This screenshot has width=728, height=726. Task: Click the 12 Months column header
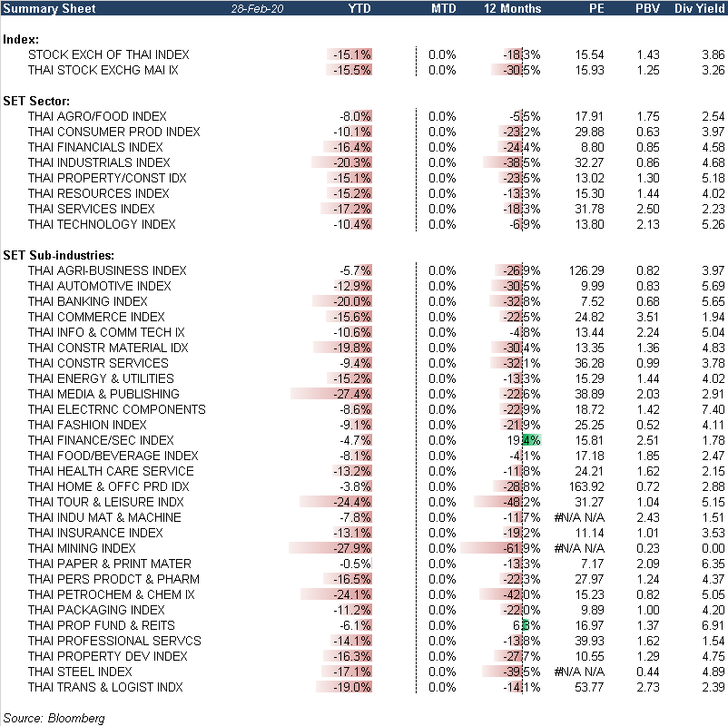(512, 8)
